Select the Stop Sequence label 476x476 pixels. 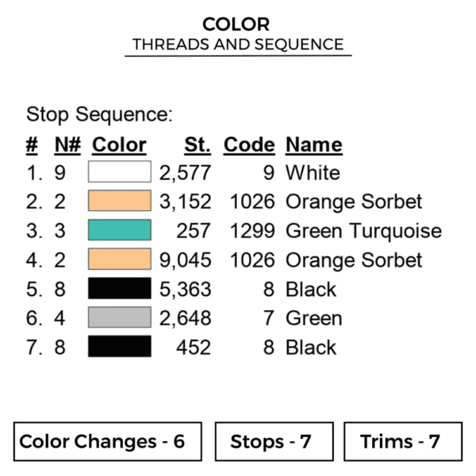pos(99,114)
